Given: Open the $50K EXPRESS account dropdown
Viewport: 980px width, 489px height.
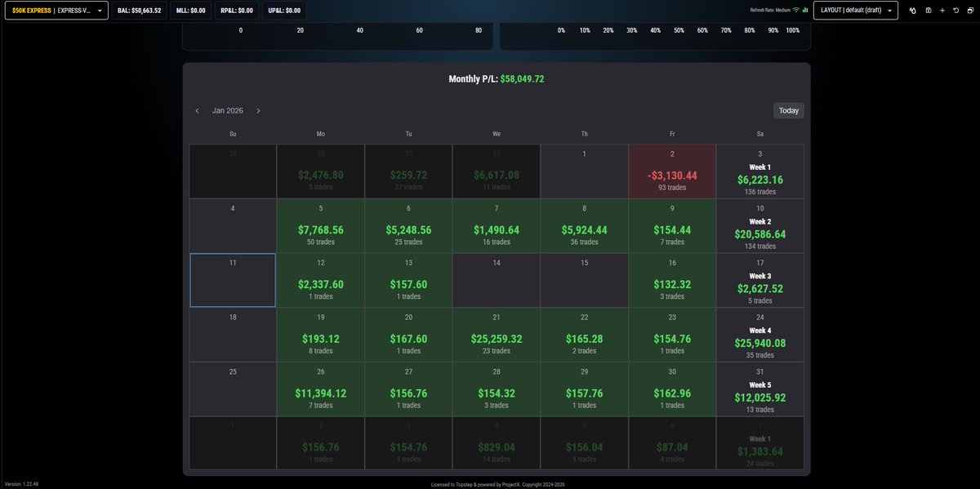Looking at the screenshot, I should click(x=55, y=10).
